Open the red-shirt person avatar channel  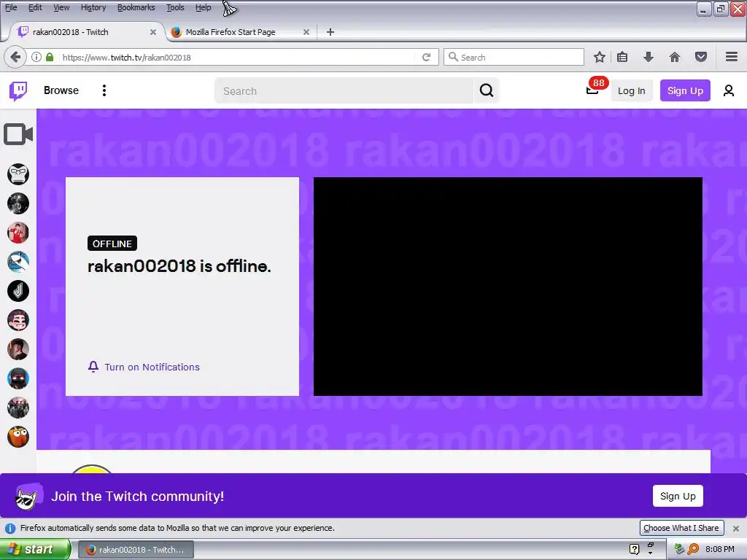tap(18, 233)
